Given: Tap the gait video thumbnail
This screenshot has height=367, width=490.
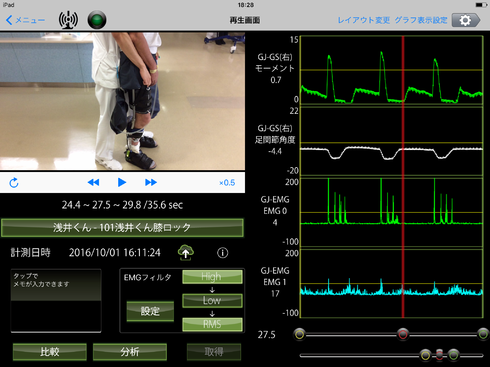Looking at the screenshot, I should (x=122, y=101).
